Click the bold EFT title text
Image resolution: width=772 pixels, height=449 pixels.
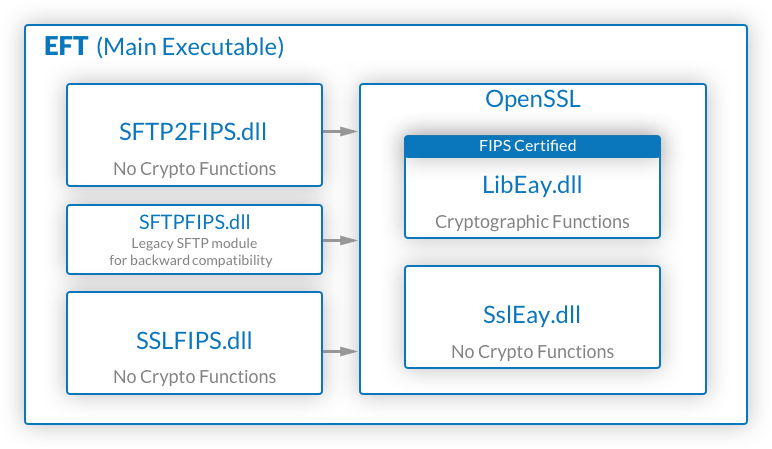click(x=66, y=47)
